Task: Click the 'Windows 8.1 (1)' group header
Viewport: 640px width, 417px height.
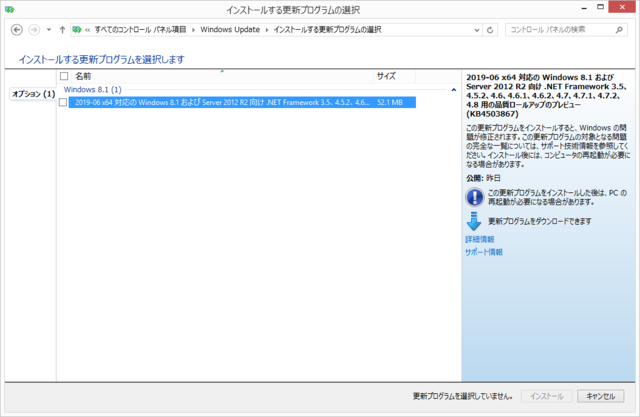Action: [93, 89]
